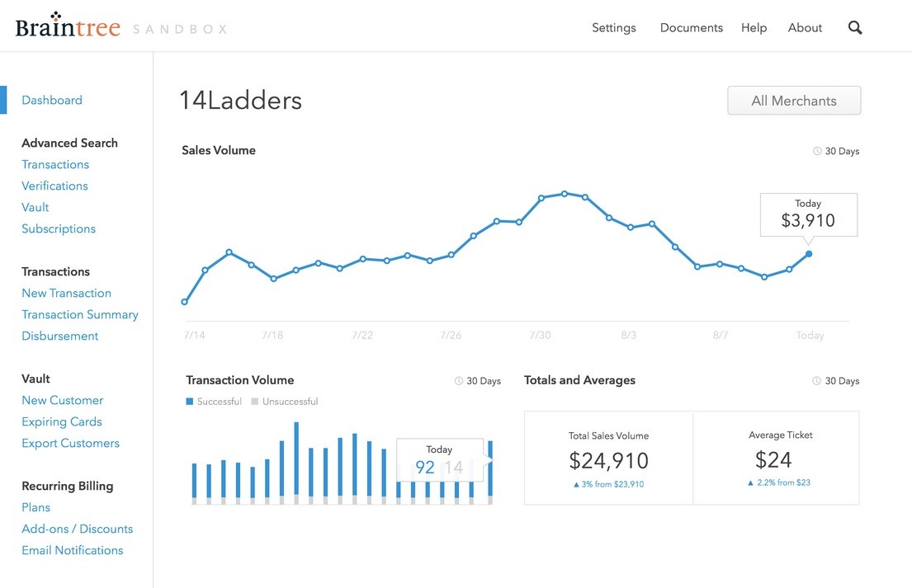
Task: Open the Settings menu
Action: [x=613, y=28]
